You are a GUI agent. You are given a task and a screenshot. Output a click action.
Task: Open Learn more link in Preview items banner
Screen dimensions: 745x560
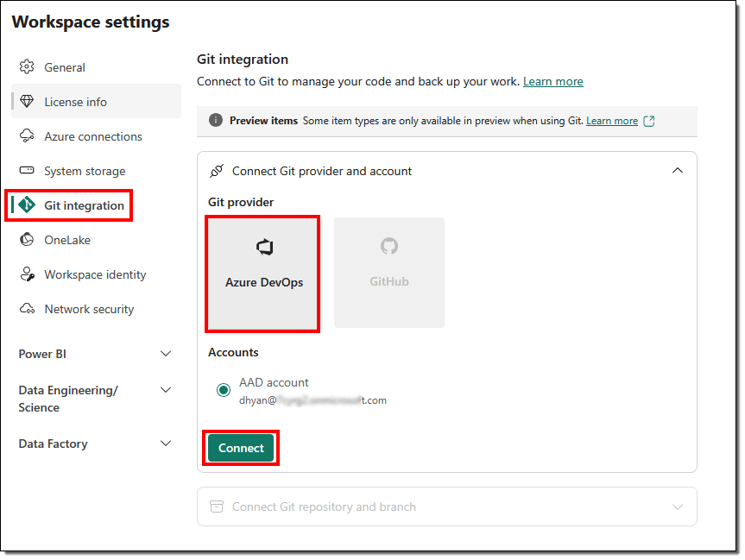tap(611, 121)
